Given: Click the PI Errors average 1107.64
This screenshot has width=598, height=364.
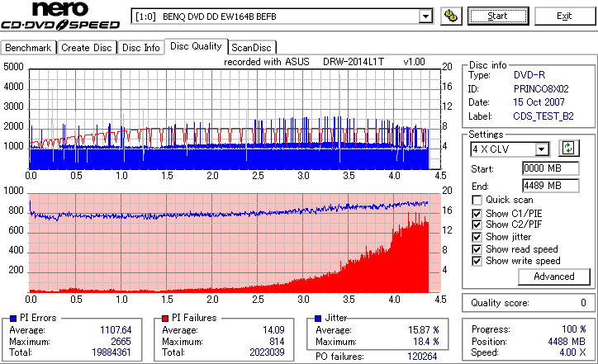Looking at the screenshot, I should (116, 329).
